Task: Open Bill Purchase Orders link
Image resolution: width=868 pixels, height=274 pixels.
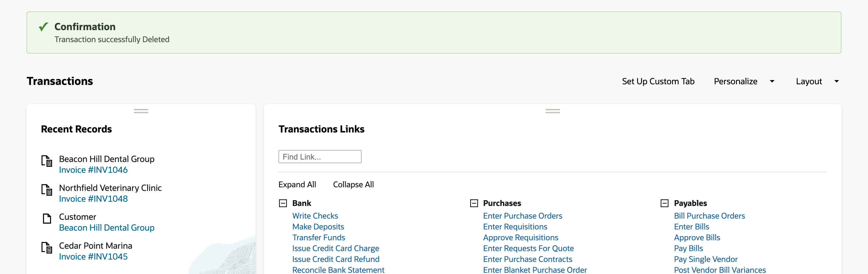Action: click(709, 216)
